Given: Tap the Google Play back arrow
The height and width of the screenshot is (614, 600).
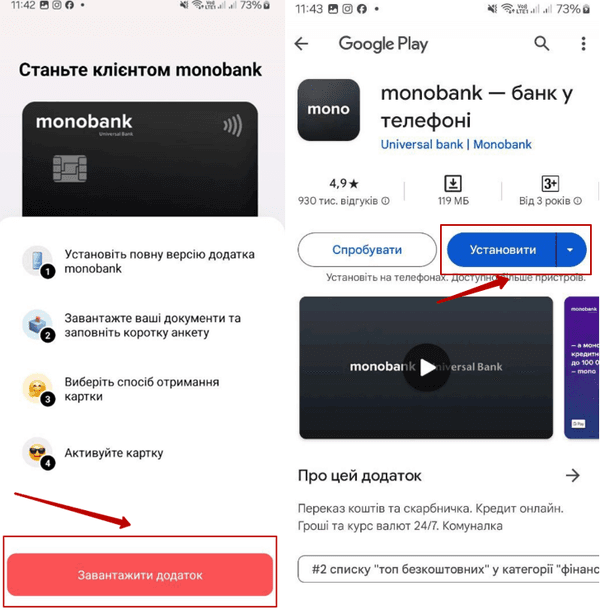Looking at the screenshot, I should 301,43.
